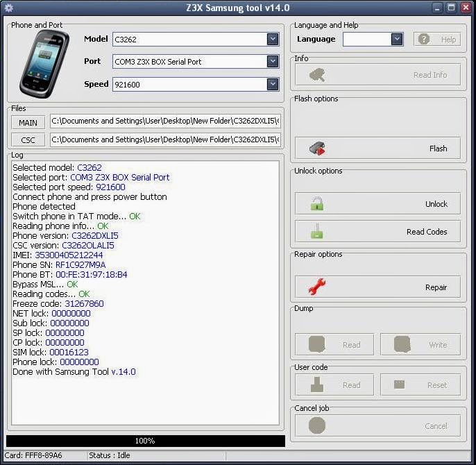Click 'SIM lock: 00016123' log line
The height and width of the screenshot is (465, 476).
[x=51, y=352]
